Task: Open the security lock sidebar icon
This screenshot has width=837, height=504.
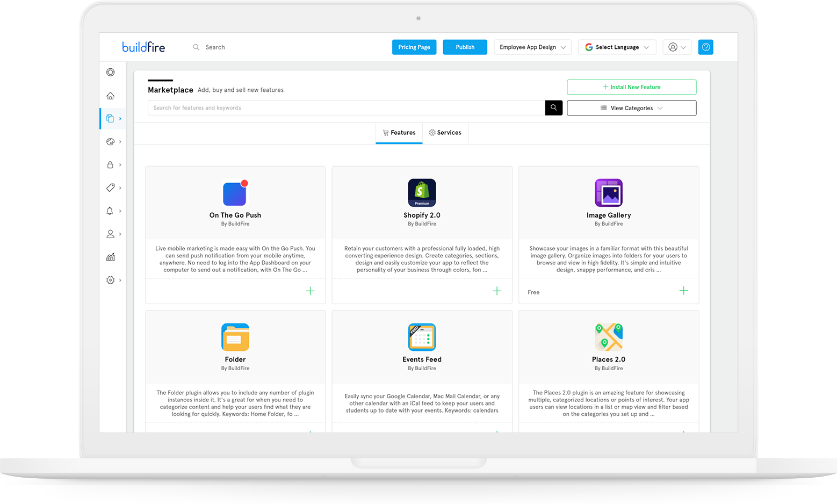Action: pos(110,165)
